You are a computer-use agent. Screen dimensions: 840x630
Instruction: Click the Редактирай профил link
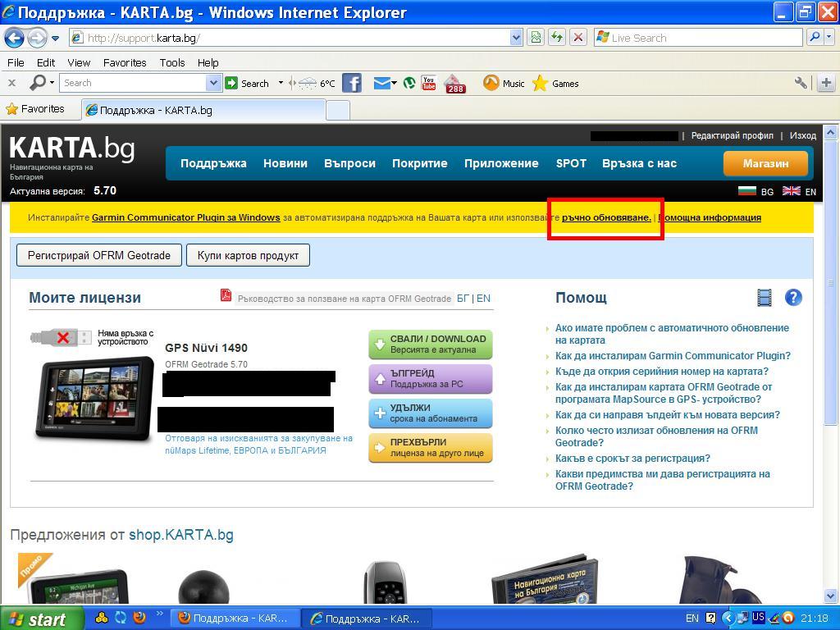click(x=733, y=135)
